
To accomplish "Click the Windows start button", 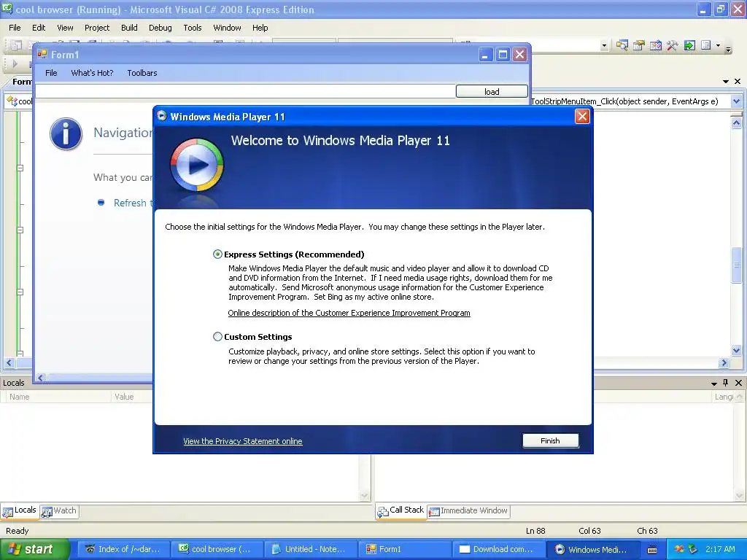I will click(x=34, y=549).
